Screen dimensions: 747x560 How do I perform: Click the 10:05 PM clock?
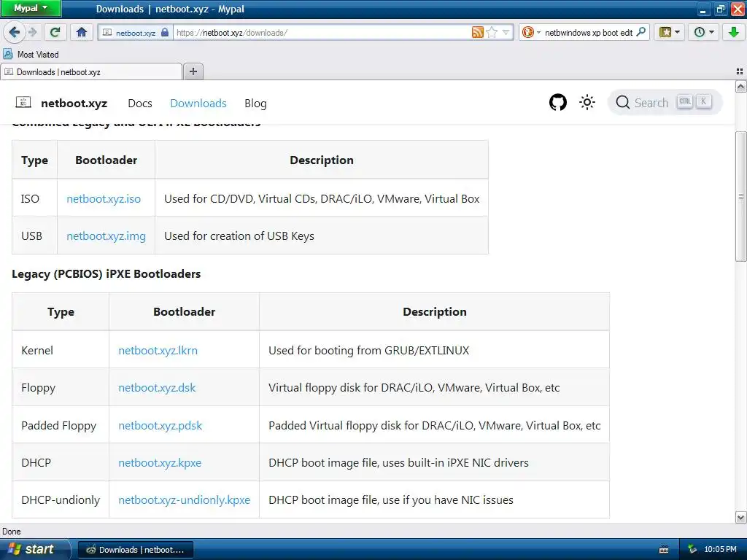720,549
